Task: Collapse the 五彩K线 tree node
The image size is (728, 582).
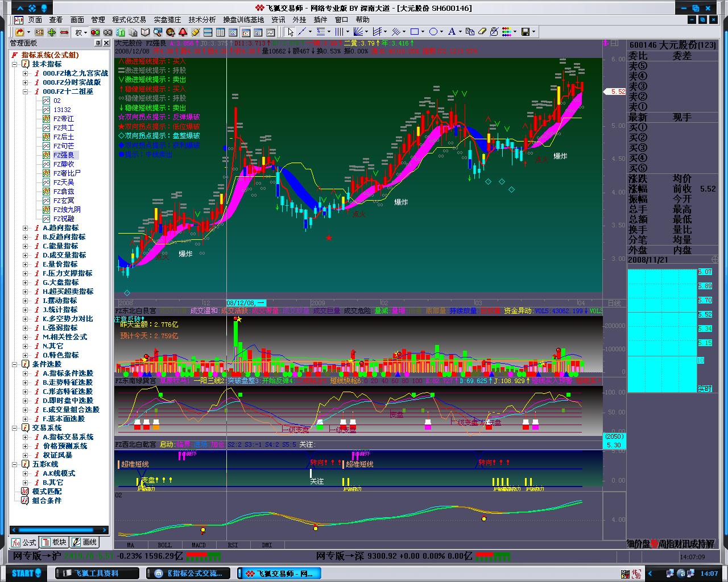Action: pyautogui.click(x=15, y=464)
